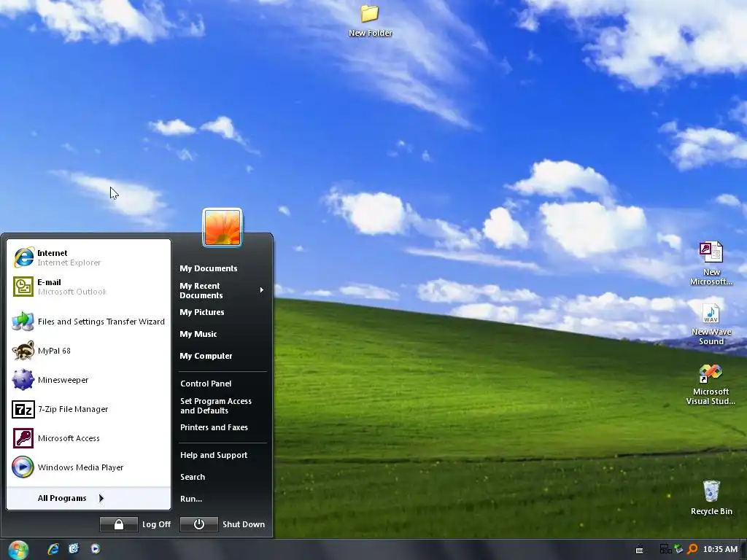Click the Outlook Express quick launch icon

click(74, 549)
